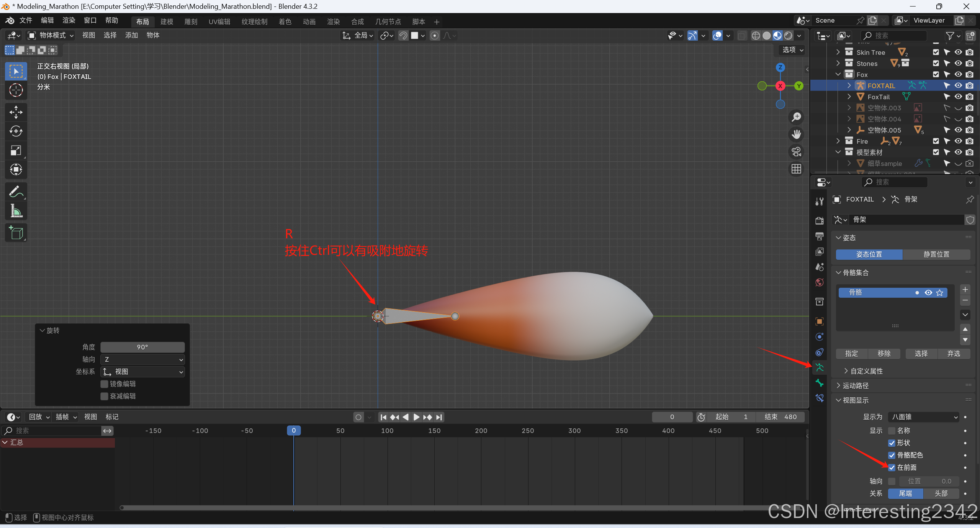
Task: Switch to orthographic grid view icon
Action: [796, 169]
